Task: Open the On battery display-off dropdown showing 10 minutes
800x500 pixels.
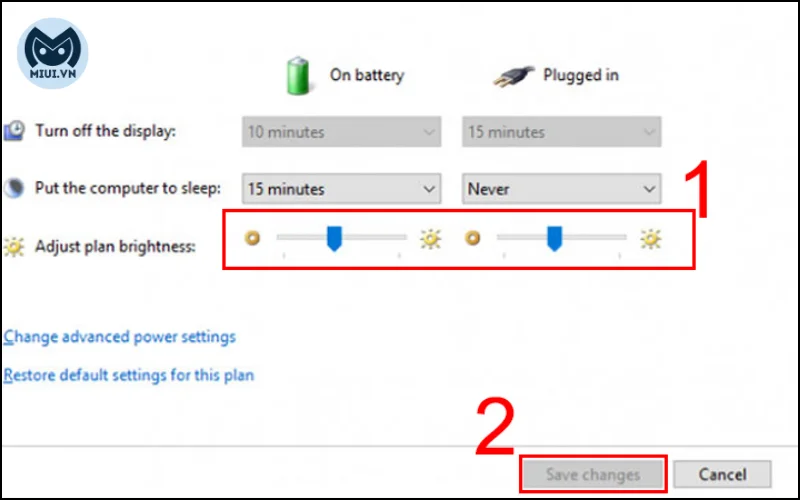Action: [341, 132]
